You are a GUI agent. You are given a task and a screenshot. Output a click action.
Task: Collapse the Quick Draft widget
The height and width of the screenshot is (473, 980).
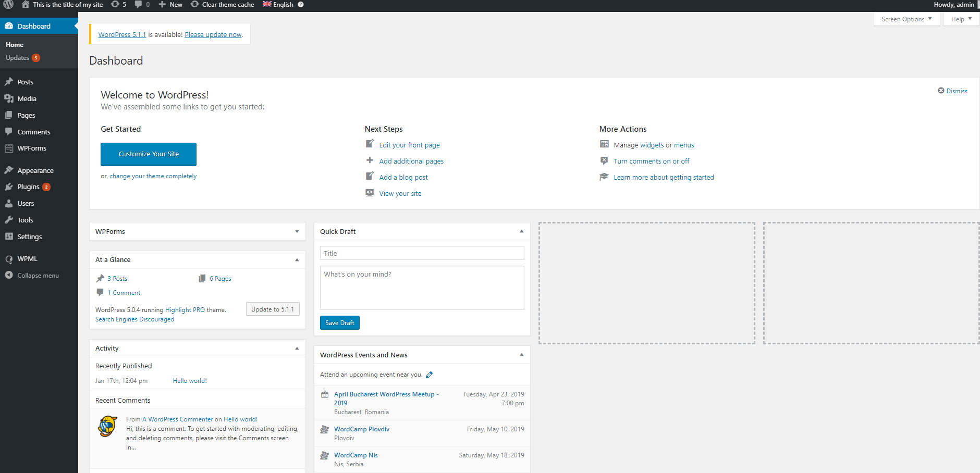(x=521, y=231)
